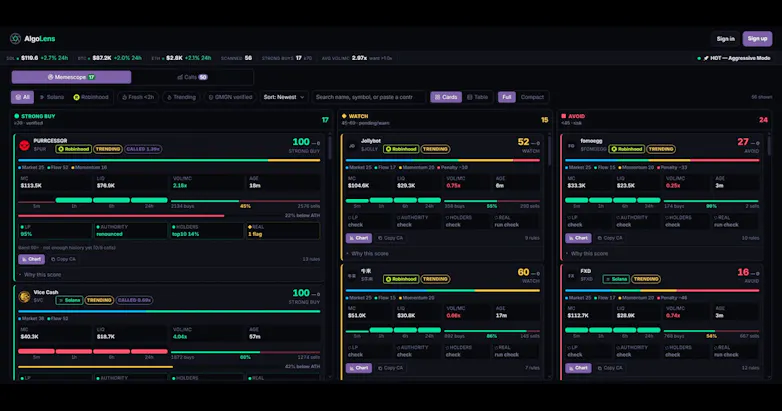Select Compact density layout

532,97
